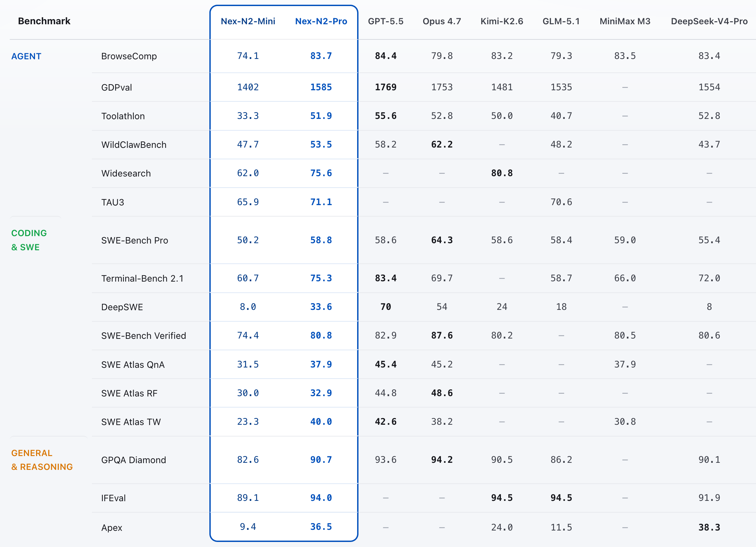Select the "IFEval" row label
756x547 pixels.
coord(113,498)
